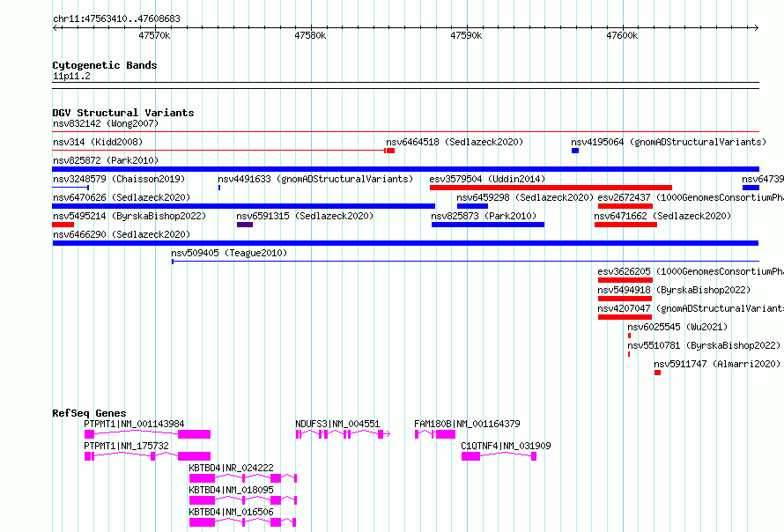Screen dimensions: 784x532
Task: Click the 47580k ruler mark
Action: click(x=310, y=35)
